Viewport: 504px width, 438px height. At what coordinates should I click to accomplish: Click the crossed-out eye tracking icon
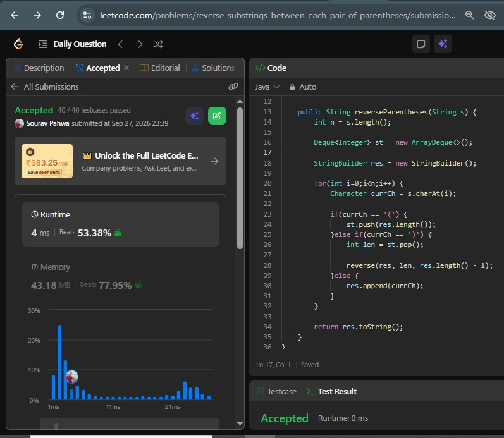[490, 15]
